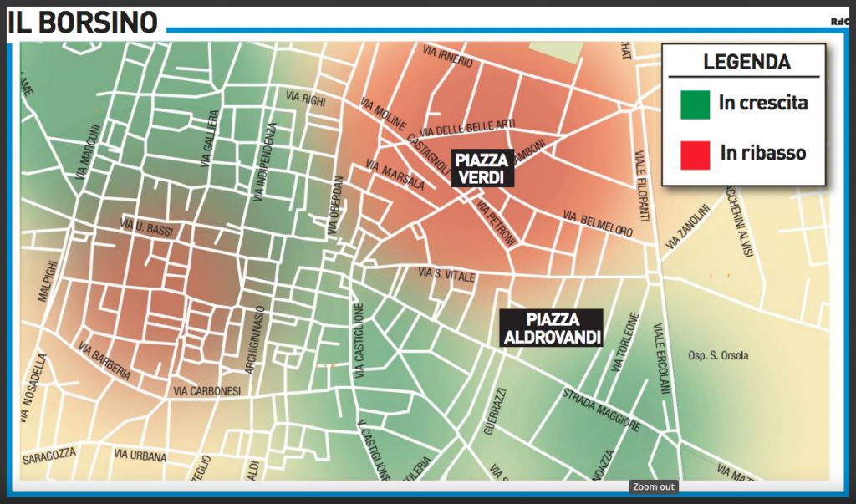This screenshot has width=856, height=504.
Task: Click the 'In crescita' legend text
Action: click(763, 104)
